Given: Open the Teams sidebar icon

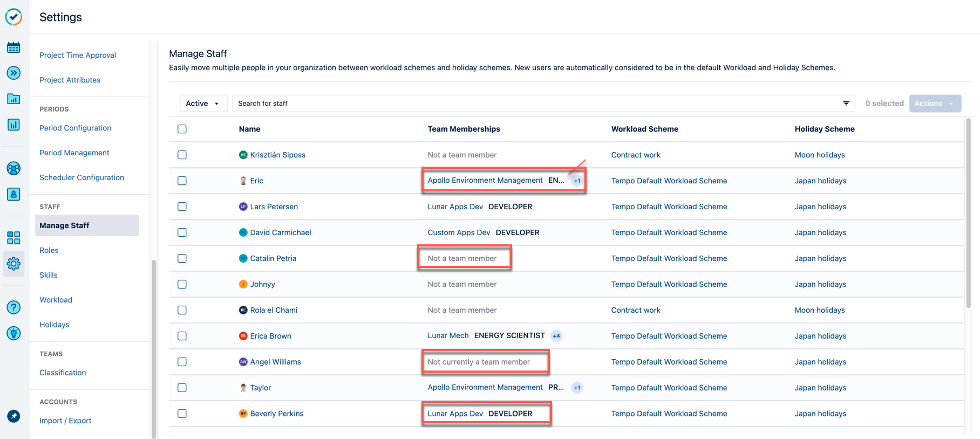Looking at the screenshot, I should point(13,168).
